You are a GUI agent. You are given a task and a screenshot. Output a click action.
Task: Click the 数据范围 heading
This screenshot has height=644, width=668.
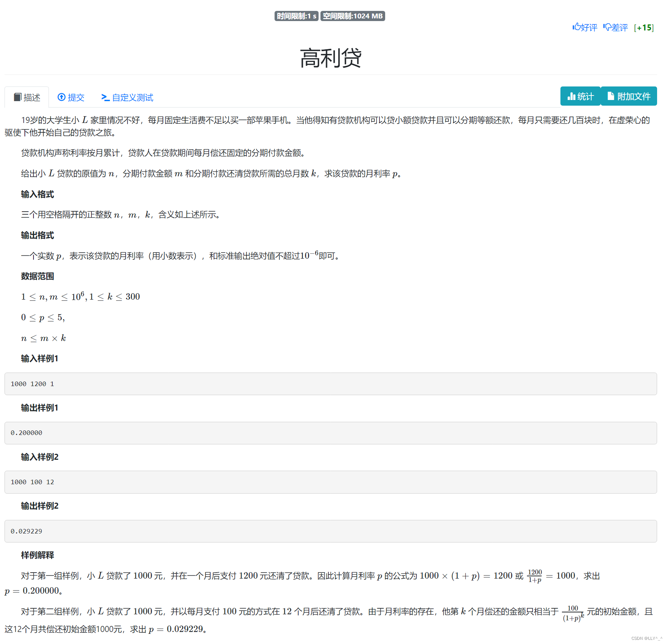[38, 276]
